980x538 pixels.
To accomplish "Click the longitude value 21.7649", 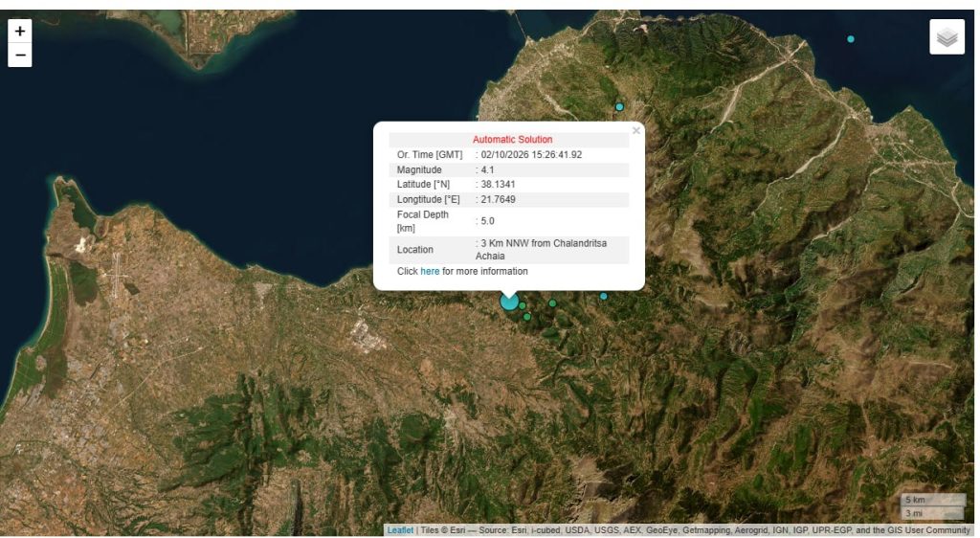I will click(x=498, y=199).
